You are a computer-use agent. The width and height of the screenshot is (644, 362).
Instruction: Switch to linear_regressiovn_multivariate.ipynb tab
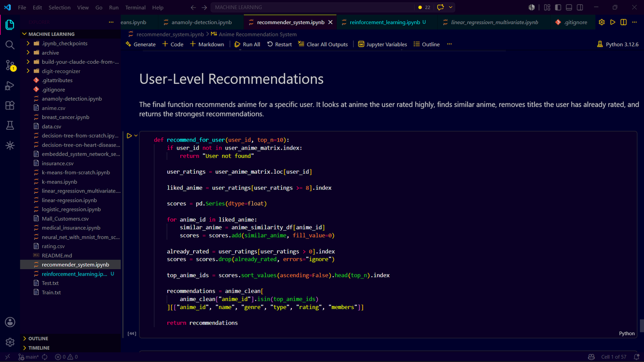pyautogui.click(x=494, y=23)
